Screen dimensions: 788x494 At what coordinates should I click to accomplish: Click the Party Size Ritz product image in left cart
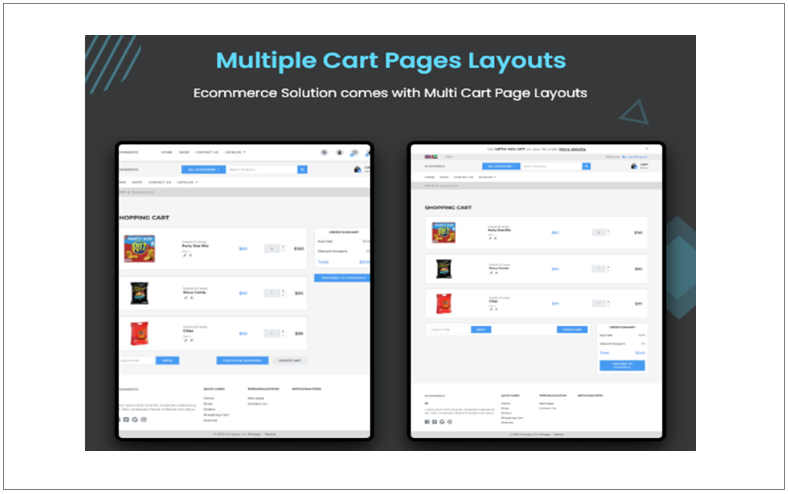pyautogui.click(x=138, y=248)
